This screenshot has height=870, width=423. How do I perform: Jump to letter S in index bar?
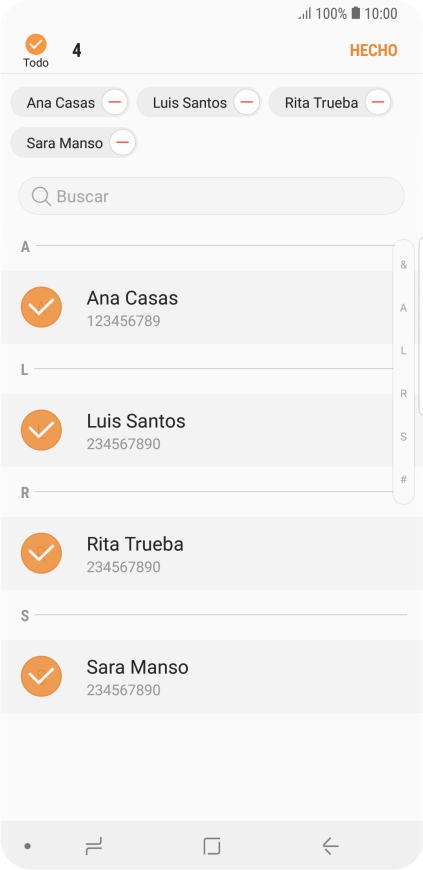(404, 437)
